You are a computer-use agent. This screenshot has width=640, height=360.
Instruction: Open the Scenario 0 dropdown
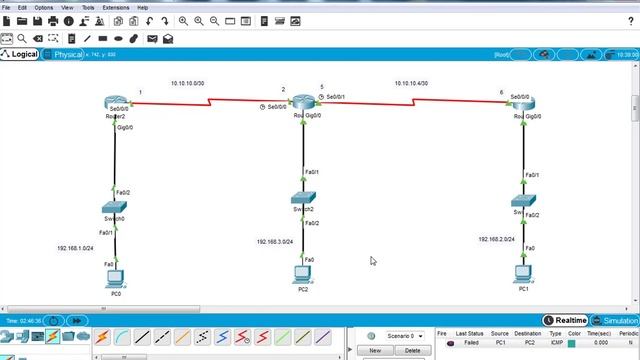click(404, 336)
